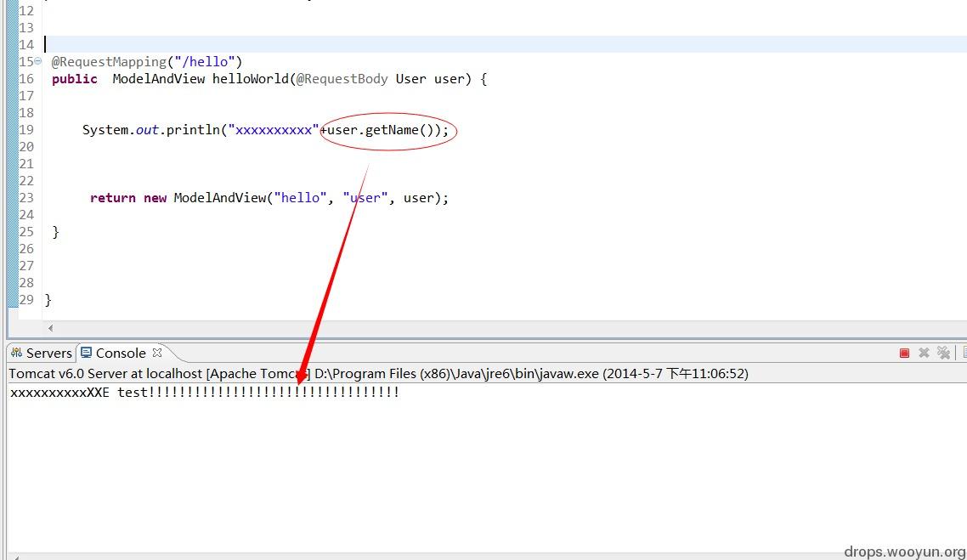Collapse the code fold on line 15

point(38,61)
